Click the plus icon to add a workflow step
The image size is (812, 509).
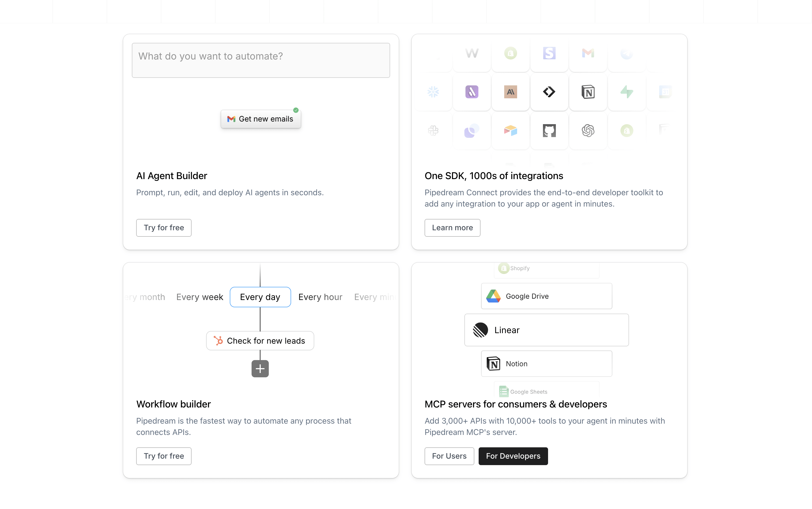coord(260,369)
